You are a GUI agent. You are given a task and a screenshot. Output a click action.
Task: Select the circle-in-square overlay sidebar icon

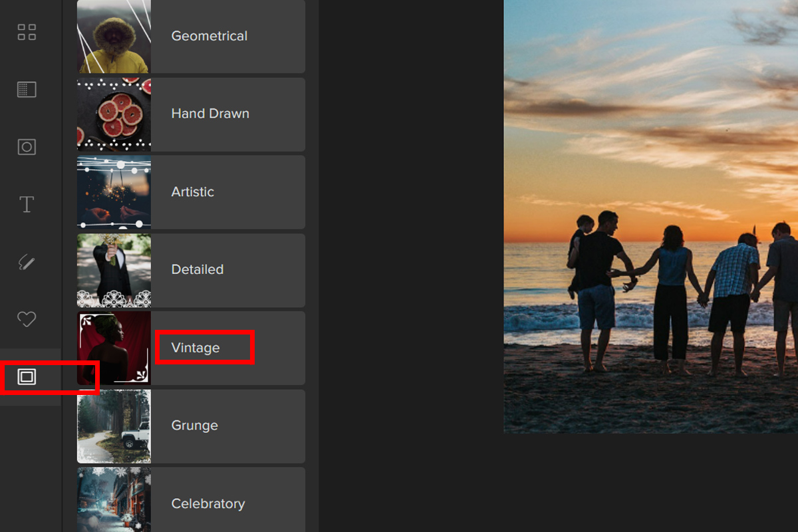coord(27,147)
